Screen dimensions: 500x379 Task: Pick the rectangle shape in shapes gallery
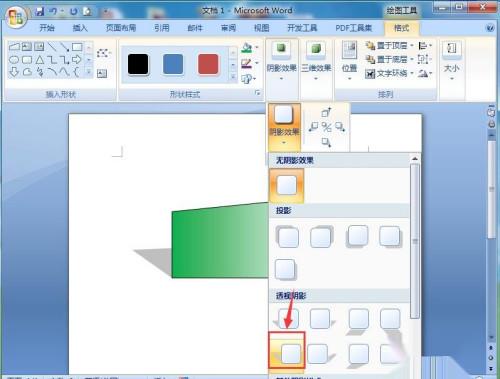tap(77, 47)
